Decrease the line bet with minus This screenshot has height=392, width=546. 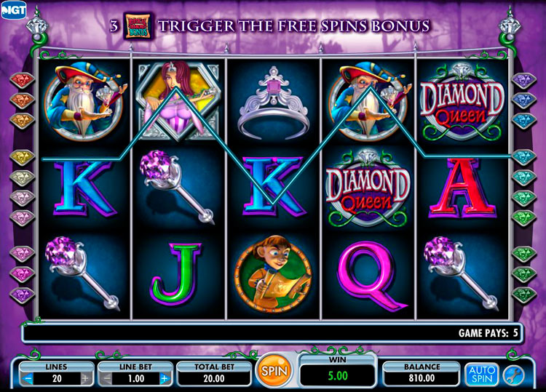pyautogui.click(x=107, y=378)
